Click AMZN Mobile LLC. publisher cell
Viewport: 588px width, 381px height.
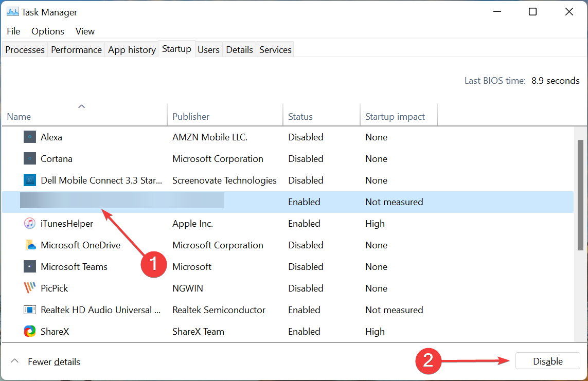coord(210,137)
